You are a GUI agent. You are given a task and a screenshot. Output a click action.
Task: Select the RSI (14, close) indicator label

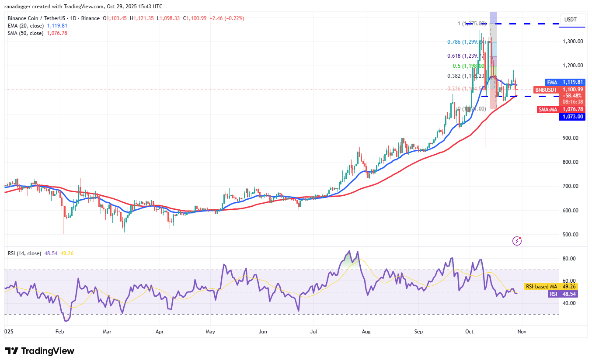pos(24,253)
